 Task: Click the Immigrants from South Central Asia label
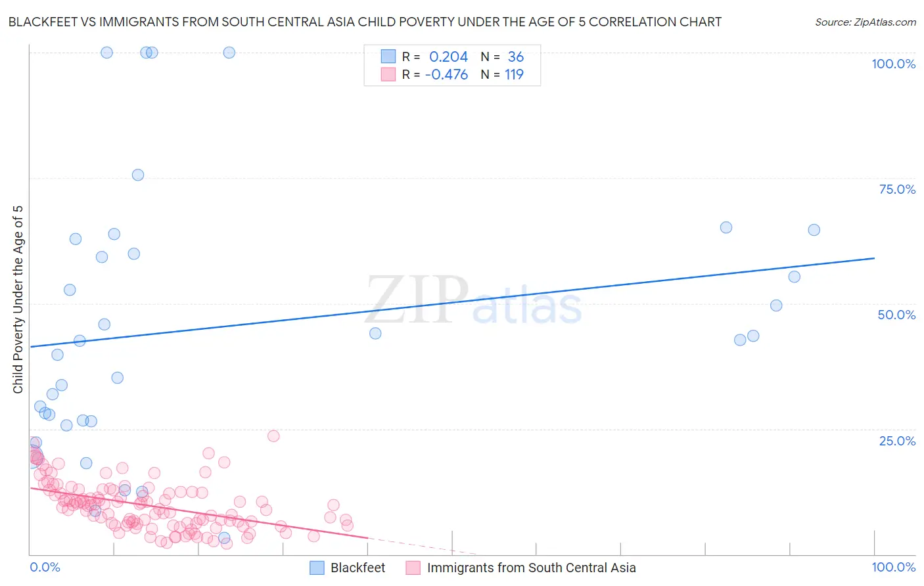[x=531, y=568]
